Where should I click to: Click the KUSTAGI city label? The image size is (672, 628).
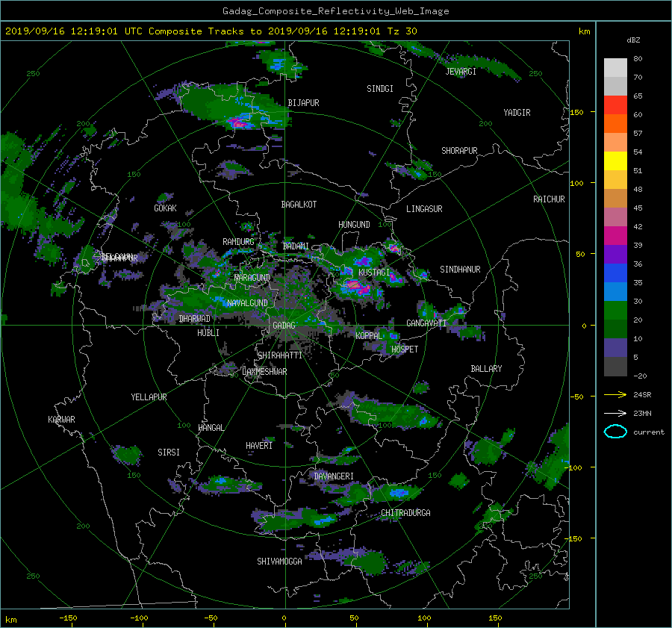click(374, 273)
